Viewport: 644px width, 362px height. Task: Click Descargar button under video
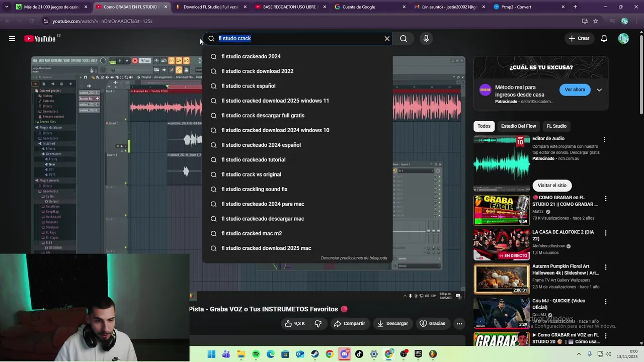click(392, 324)
